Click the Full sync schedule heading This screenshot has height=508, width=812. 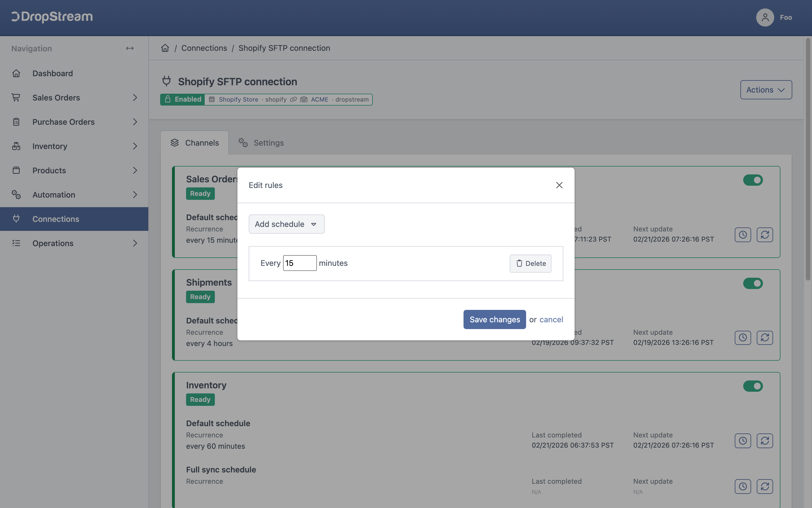tap(221, 470)
